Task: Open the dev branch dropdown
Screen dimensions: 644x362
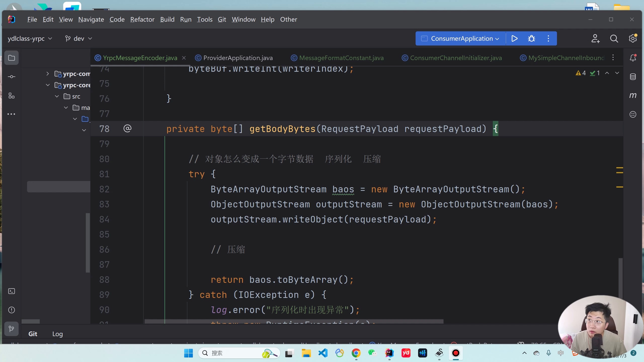Action: point(78,38)
